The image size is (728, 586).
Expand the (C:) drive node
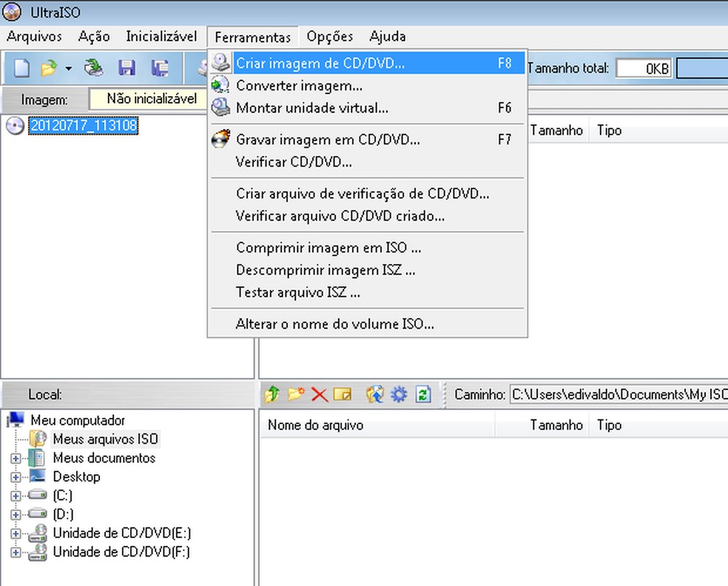pos(16,496)
